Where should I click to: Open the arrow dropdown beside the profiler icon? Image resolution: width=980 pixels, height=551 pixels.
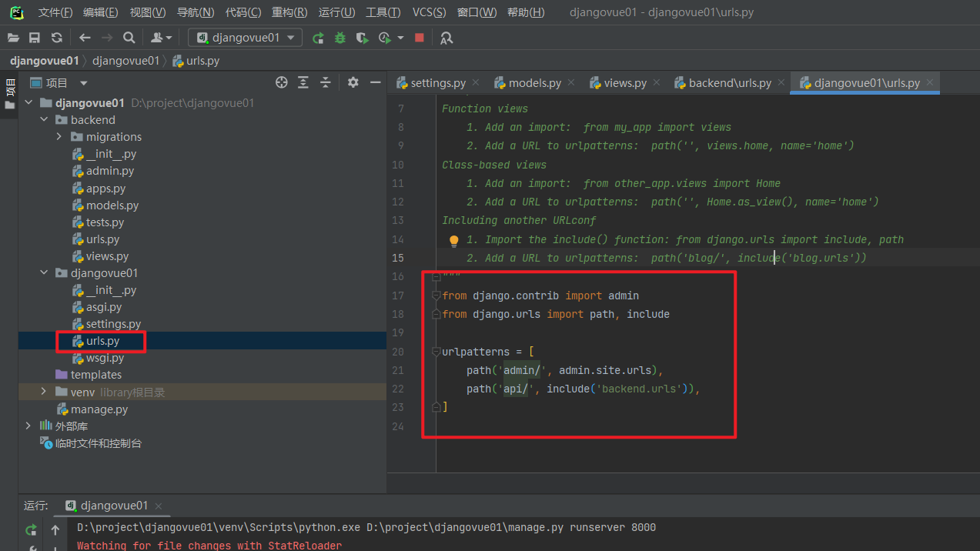(x=401, y=38)
